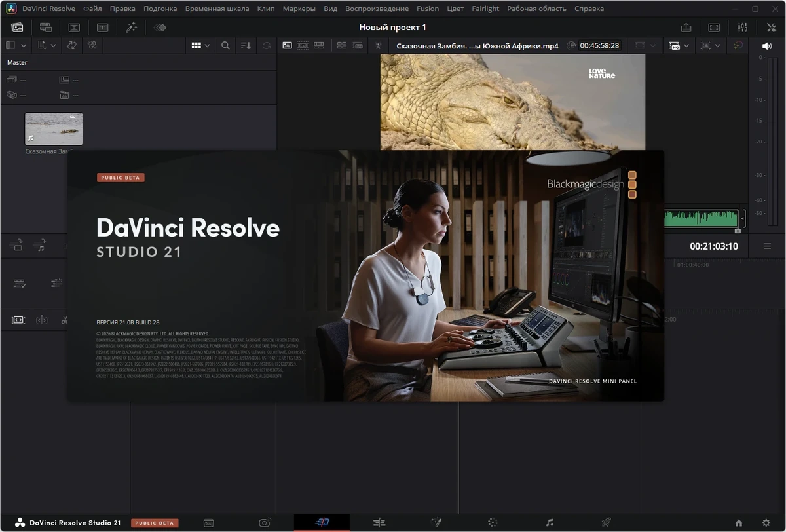Click the PUBLIC BETA badge in bottom bar
Image resolution: width=786 pixels, height=532 pixels.
155,523
